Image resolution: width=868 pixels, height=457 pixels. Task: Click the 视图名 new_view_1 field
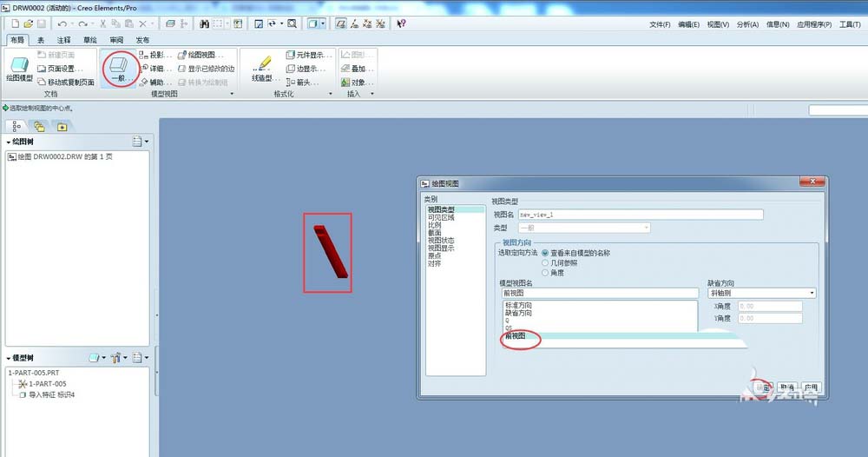click(641, 215)
